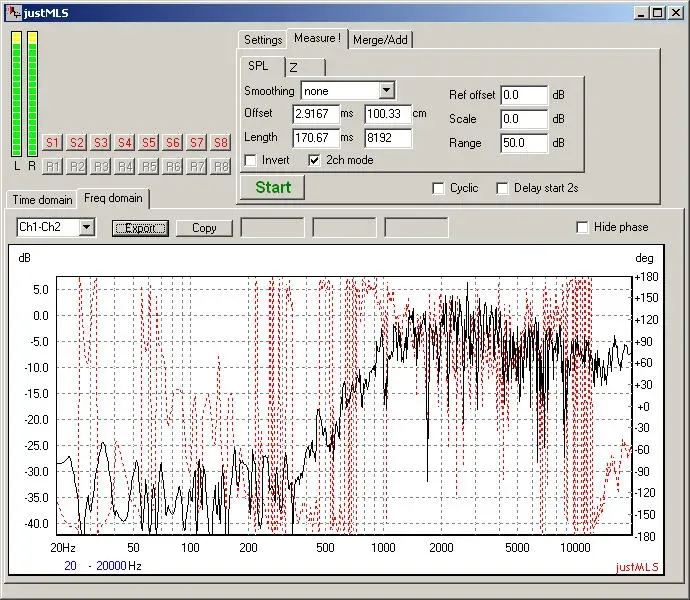Select the S6 store slot button

(172, 142)
